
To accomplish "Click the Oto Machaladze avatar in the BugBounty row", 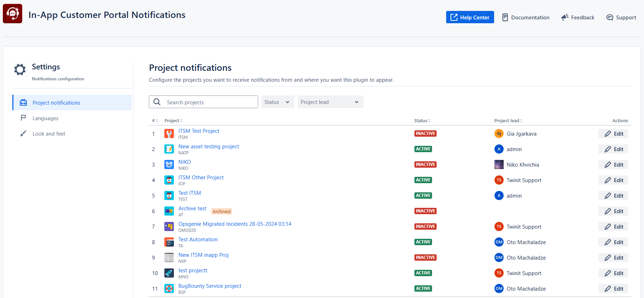I will [x=499, y=288].
